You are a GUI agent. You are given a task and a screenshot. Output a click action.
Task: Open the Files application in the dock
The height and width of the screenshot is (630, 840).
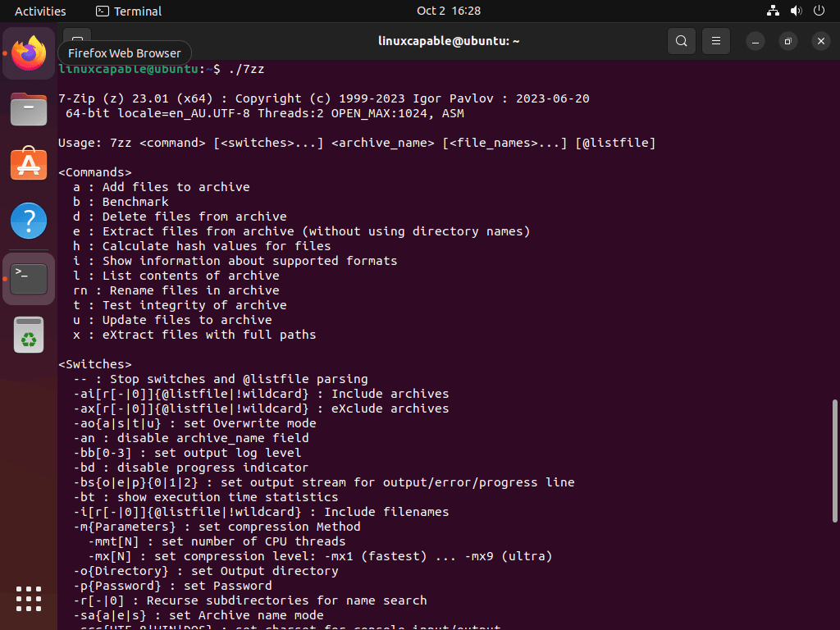(29, 107)
